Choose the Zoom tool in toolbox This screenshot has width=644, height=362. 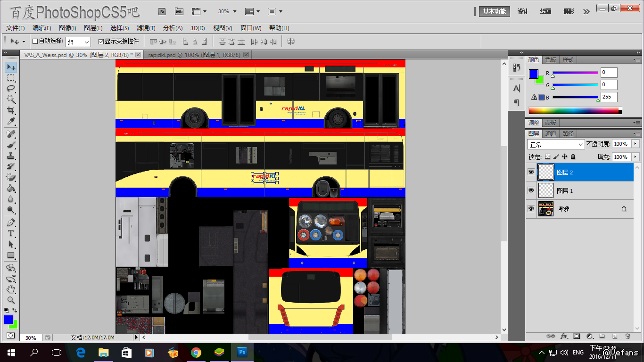tap(11, 300)
